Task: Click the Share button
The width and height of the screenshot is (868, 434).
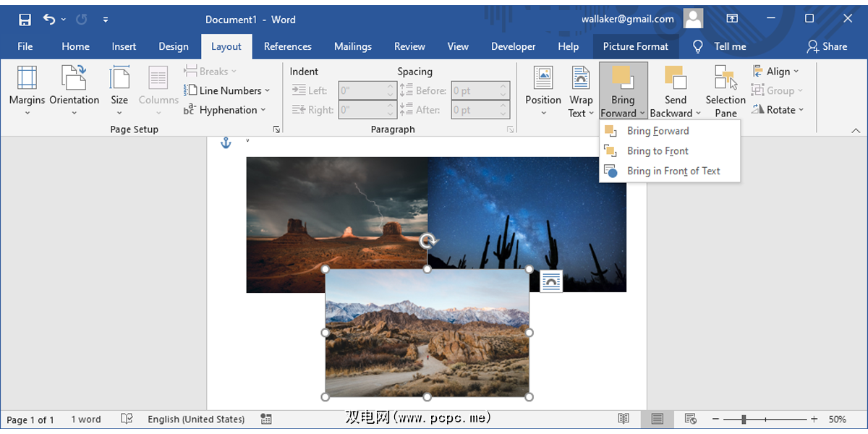Action: (827, 46)
